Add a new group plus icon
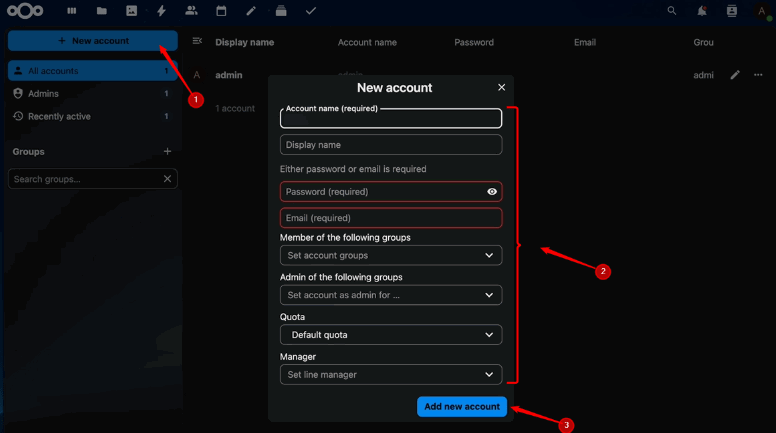776x433 pixels. point(167,151)
